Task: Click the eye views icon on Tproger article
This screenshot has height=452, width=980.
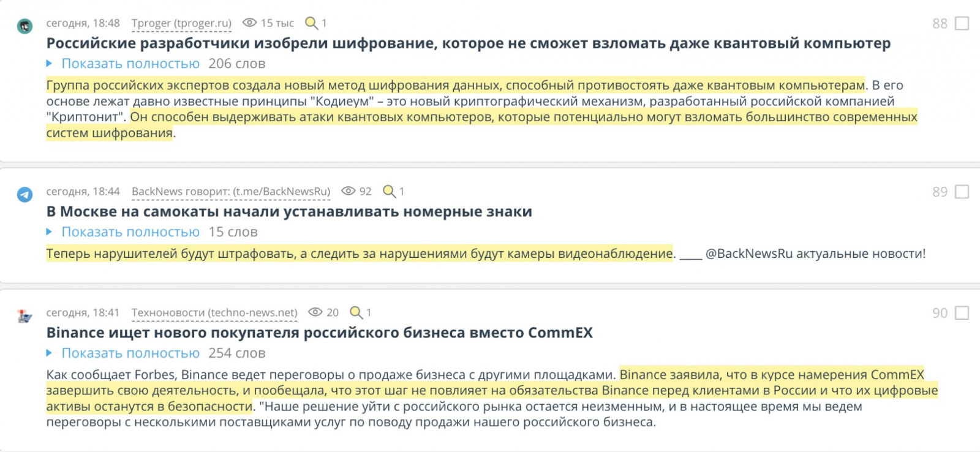Action: 249,23
